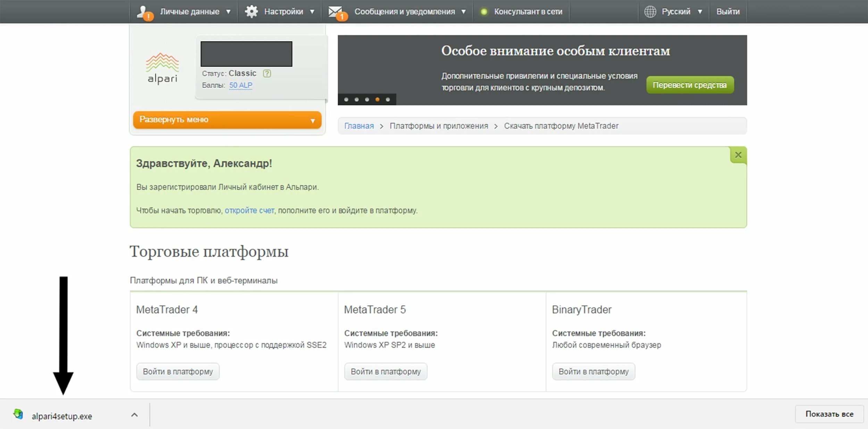Click the Платформы и приложения breadcrumb
The height and width of the screenshot is (429, 868).
[439, 126]
